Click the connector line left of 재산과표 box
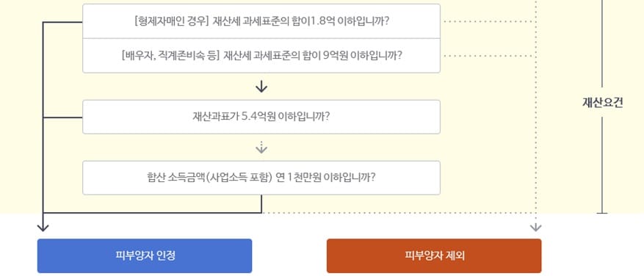 [63, 117]
